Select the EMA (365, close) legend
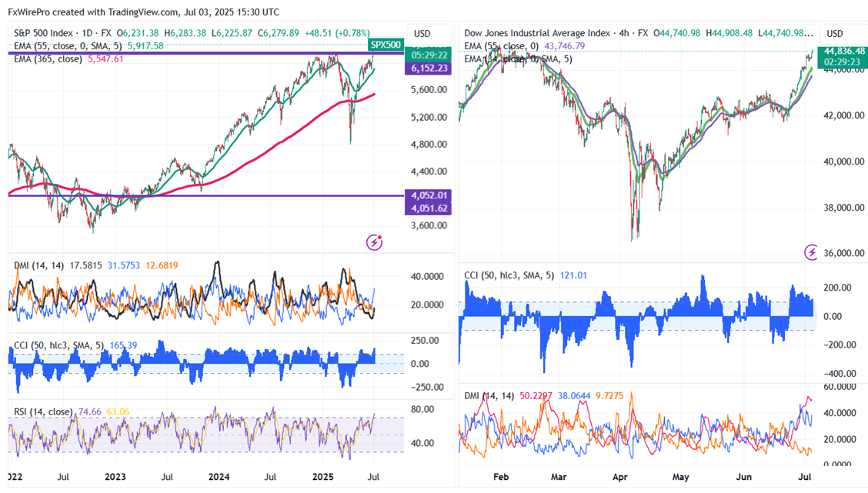Viewport: 868px width, 493px height. (48, 58)
